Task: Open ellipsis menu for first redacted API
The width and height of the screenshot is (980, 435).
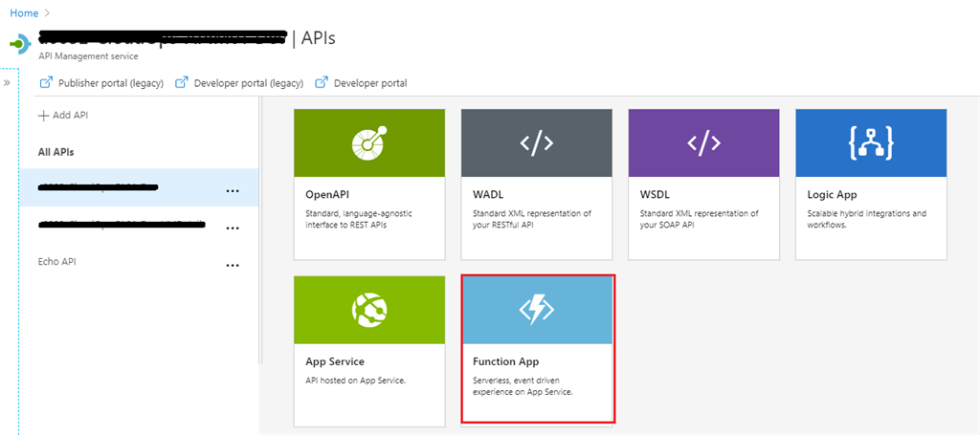Action: [x=232, y=191]
